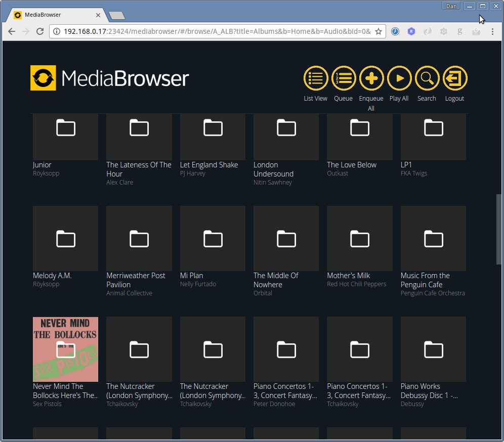Click the Logout icon
This screenshot has height=442, width=504.
pos(455,78)
